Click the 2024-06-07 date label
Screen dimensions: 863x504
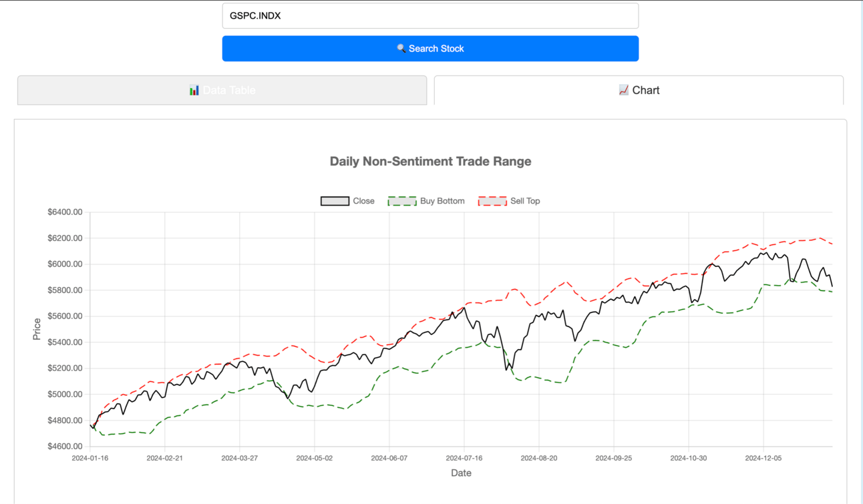pyautogui.click(x=389, y=459)
